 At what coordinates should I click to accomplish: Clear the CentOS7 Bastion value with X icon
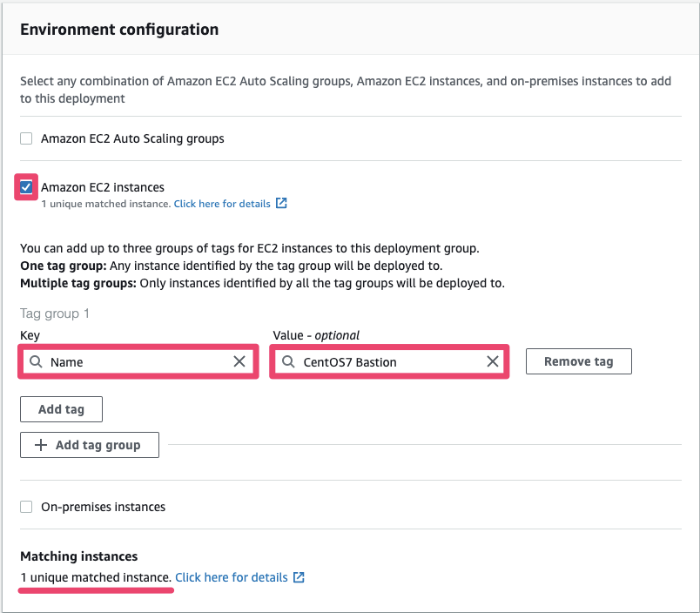tap(493, 362)
